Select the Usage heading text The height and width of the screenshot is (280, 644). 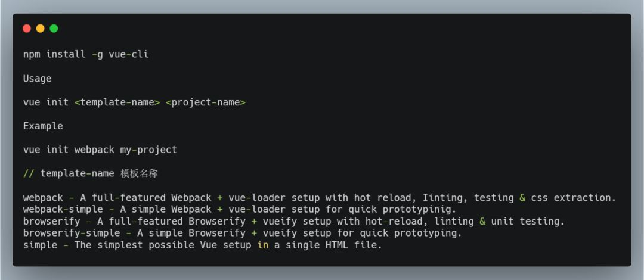pyautogui.click(x=38, y=79)
